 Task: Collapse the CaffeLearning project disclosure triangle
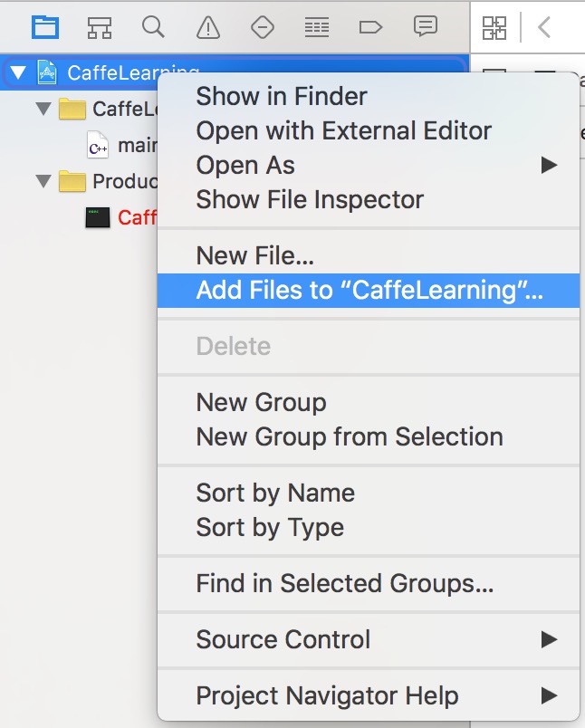click(18, 72)
